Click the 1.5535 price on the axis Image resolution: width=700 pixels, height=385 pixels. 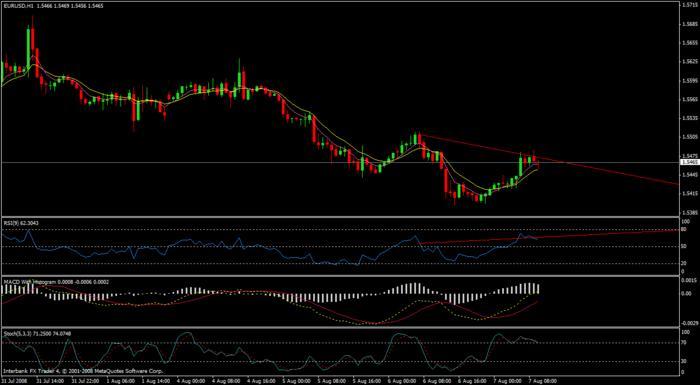click(690, 118)
